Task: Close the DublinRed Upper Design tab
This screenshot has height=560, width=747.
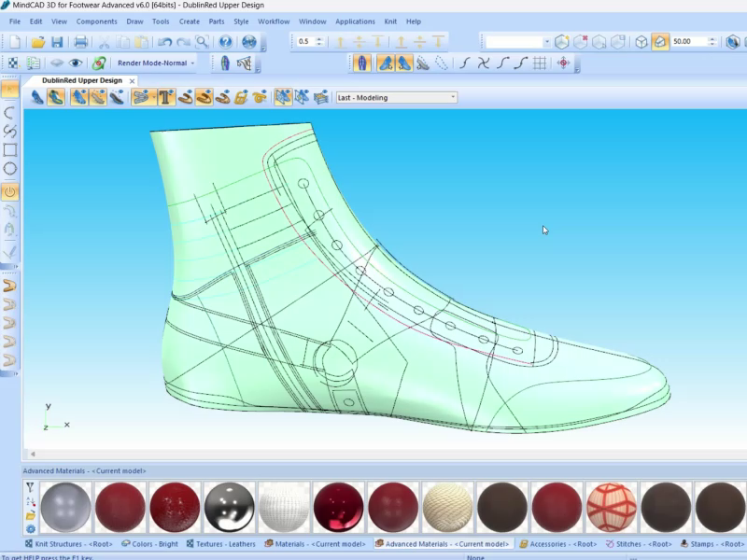Action: [x=132, y=81]
